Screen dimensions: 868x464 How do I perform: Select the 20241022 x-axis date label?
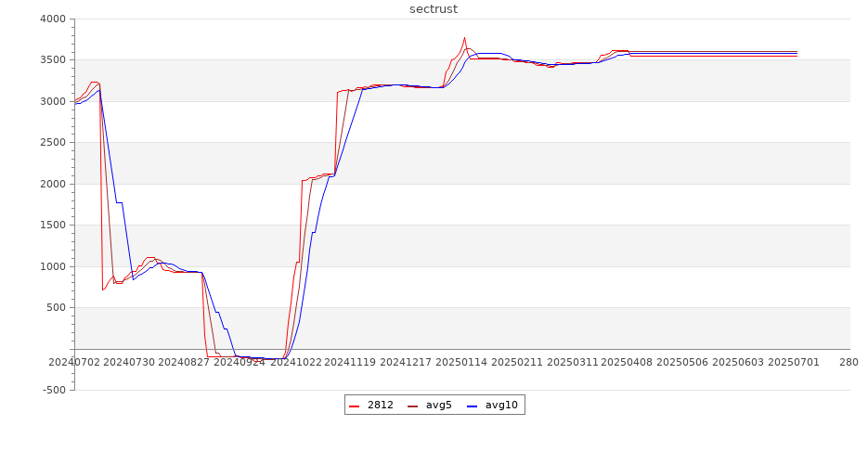(x=295, y=362)
